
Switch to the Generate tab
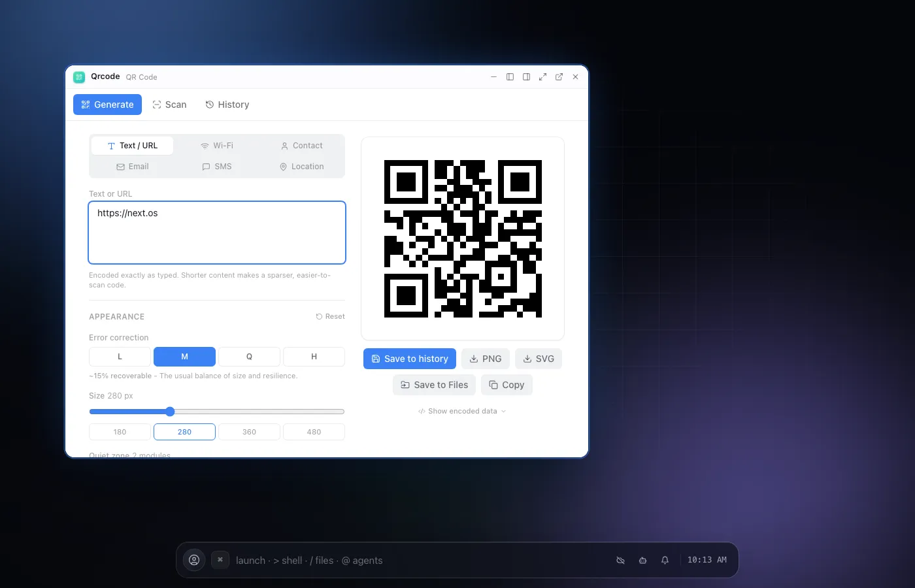tap(107, 105)
